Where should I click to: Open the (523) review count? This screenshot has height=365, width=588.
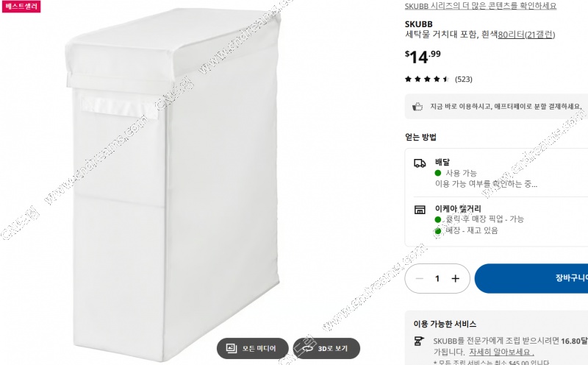point(464,79)
